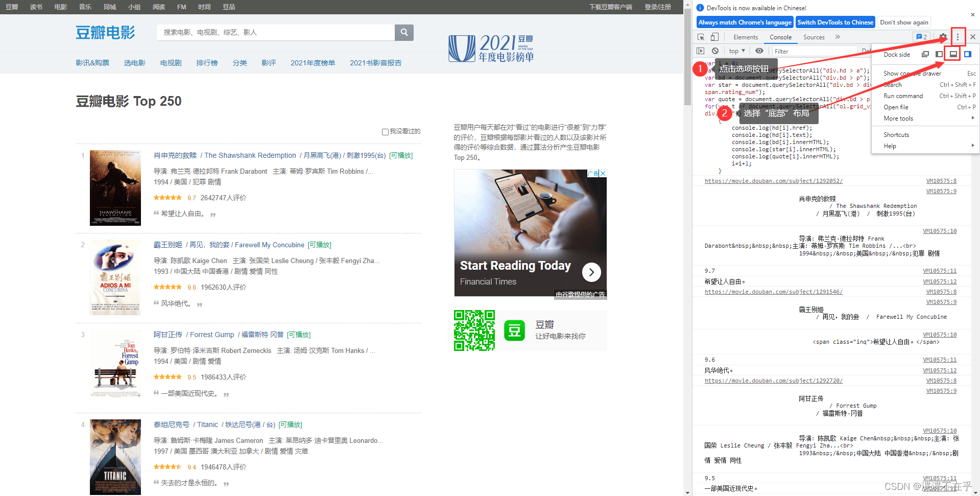Open the 选电影 navigation link
Image resolution: width=980 pixels, height=496 pixels.
tap(134, 63)
